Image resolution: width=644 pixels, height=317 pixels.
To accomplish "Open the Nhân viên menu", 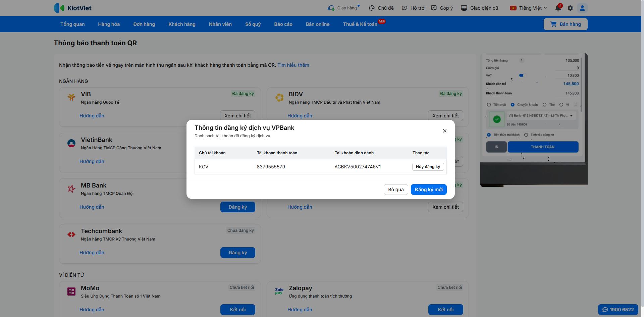I will (220, 24).
